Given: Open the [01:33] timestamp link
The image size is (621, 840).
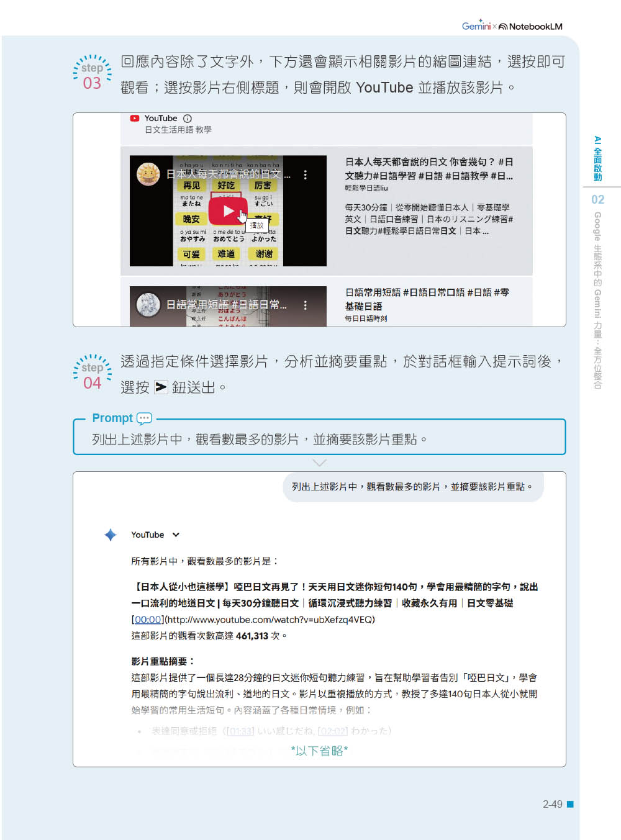Looking at the screenshot, I should click(x=240, y=731).
